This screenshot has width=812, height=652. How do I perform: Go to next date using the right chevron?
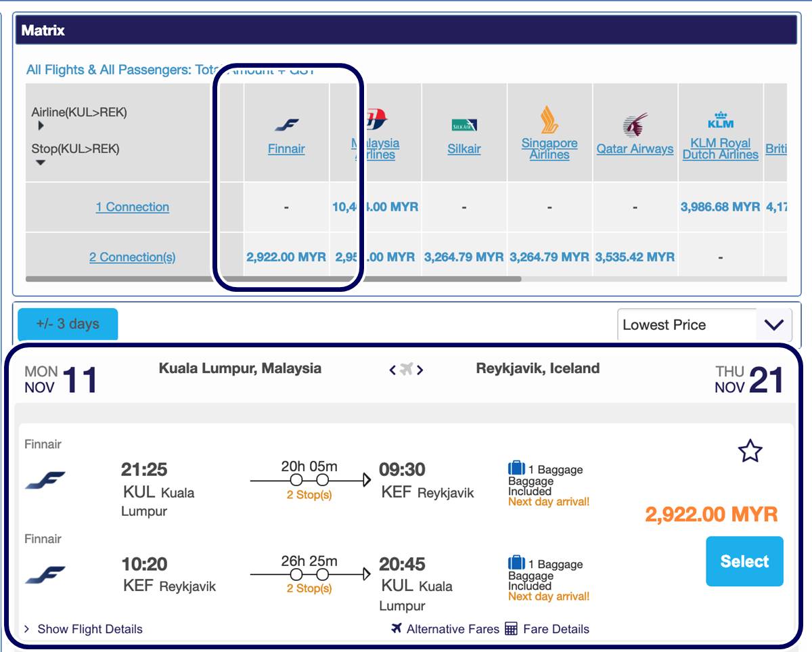[420, 370]
